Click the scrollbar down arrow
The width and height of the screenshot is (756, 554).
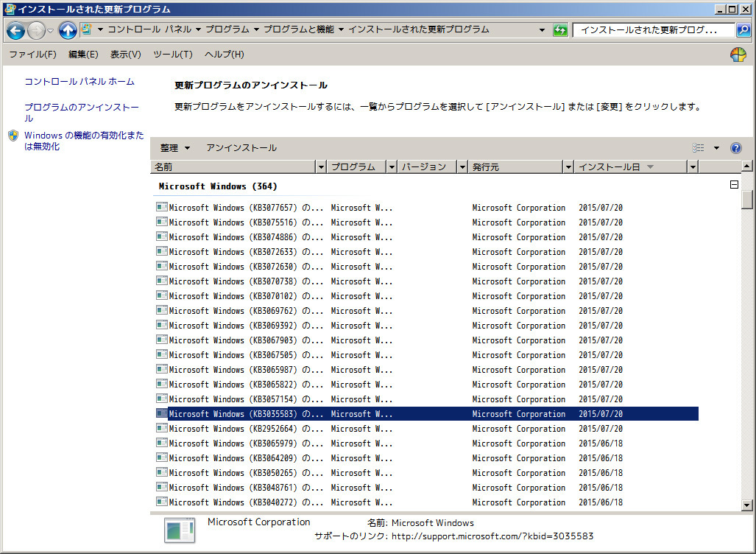747,505
